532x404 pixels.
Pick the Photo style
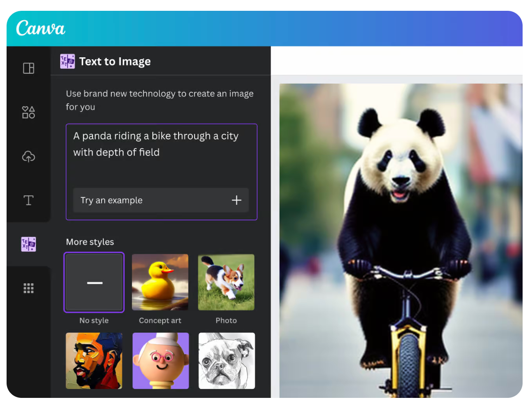(226, 282)
